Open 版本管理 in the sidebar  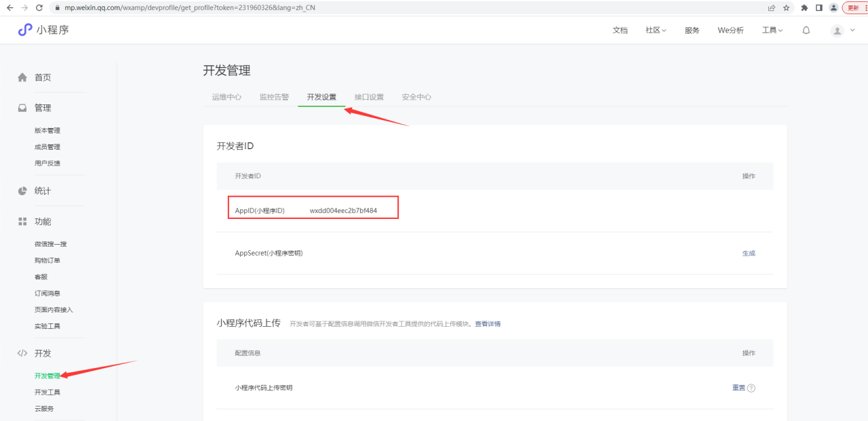pyautogui.click(x=47, y=131)
